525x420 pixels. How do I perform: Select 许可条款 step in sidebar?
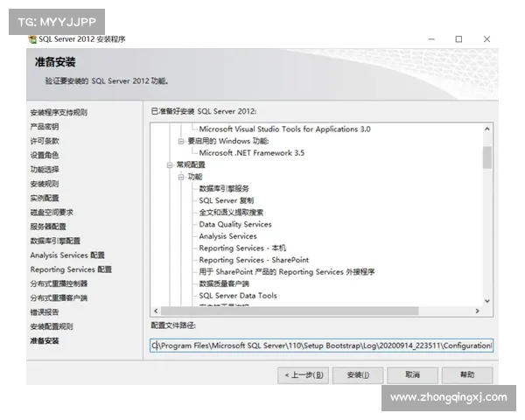(x=45, y=141)
